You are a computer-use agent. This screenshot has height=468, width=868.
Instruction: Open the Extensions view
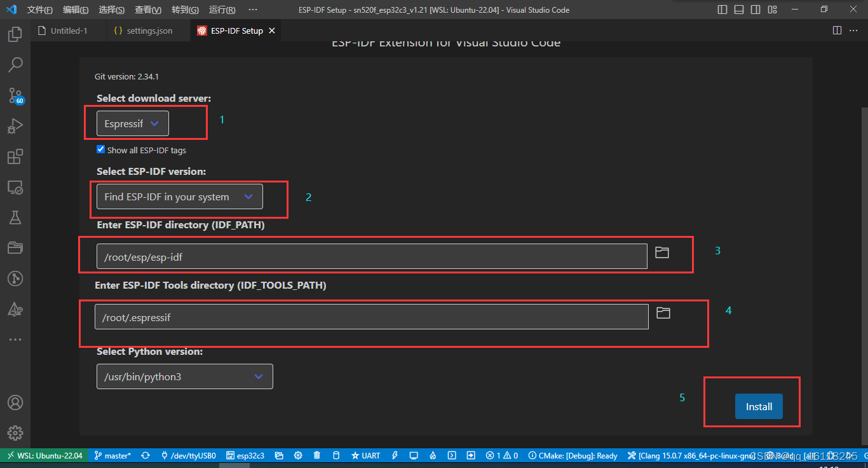point(15,156)
